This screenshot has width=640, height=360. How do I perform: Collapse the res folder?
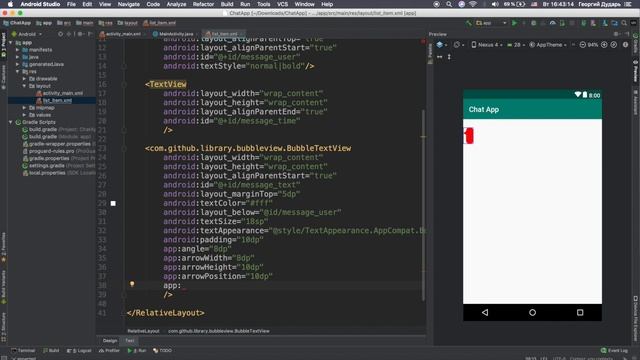[18, 71]
